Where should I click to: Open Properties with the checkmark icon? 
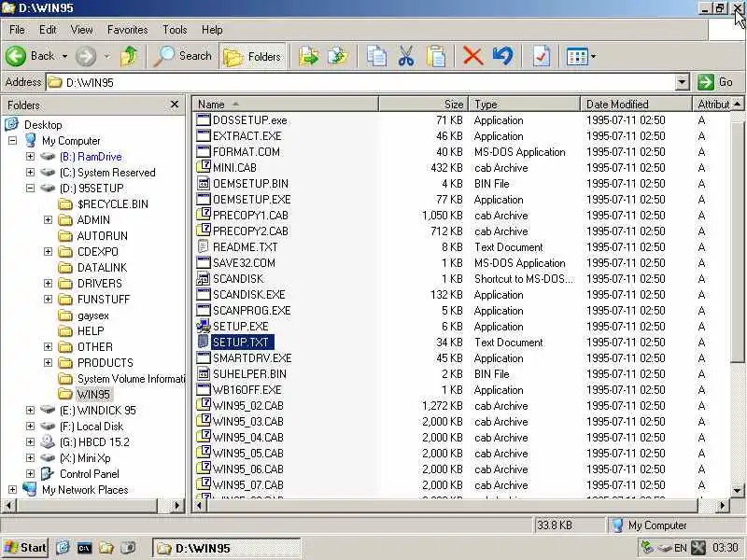[x=542, y=57]
